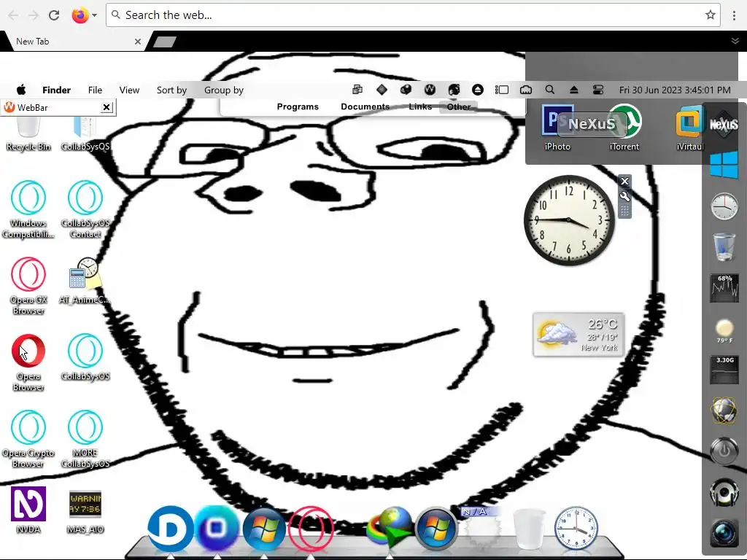Open the View menu
747x560 pixels.
[129, 90]
